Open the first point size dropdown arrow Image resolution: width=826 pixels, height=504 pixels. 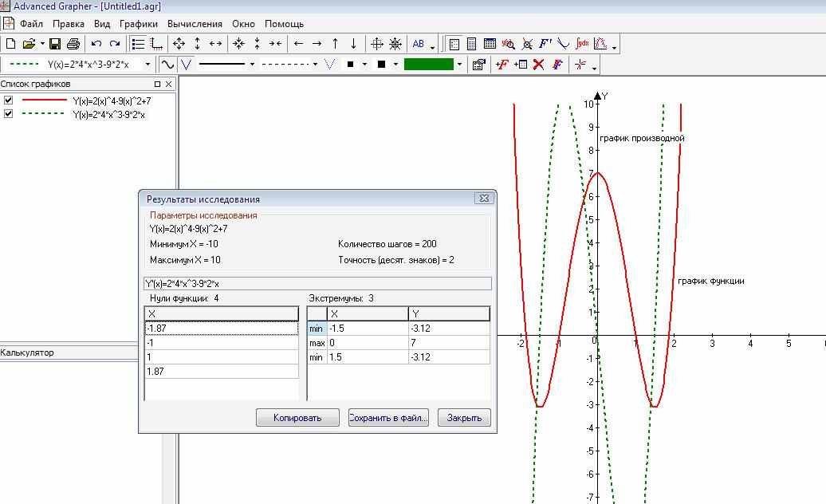[x=364, y=65]
